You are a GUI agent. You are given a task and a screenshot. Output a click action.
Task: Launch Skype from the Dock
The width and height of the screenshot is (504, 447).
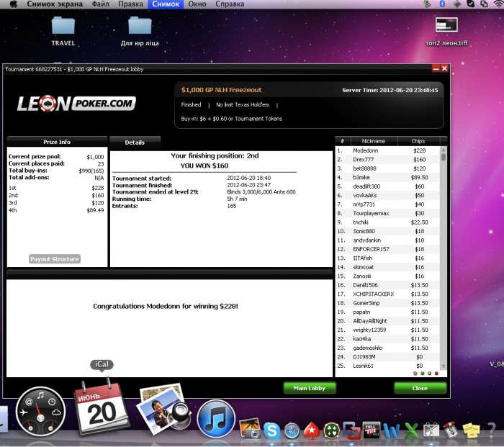point(271,430)
